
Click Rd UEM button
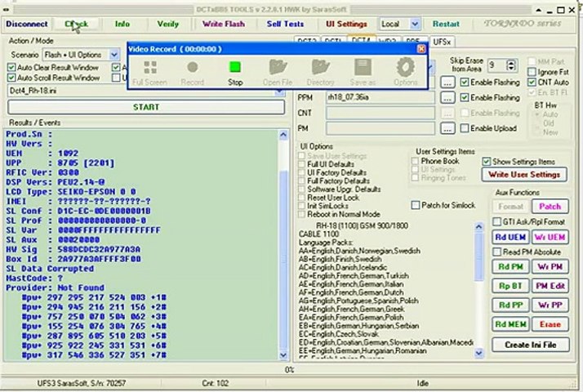click(510, 237)
